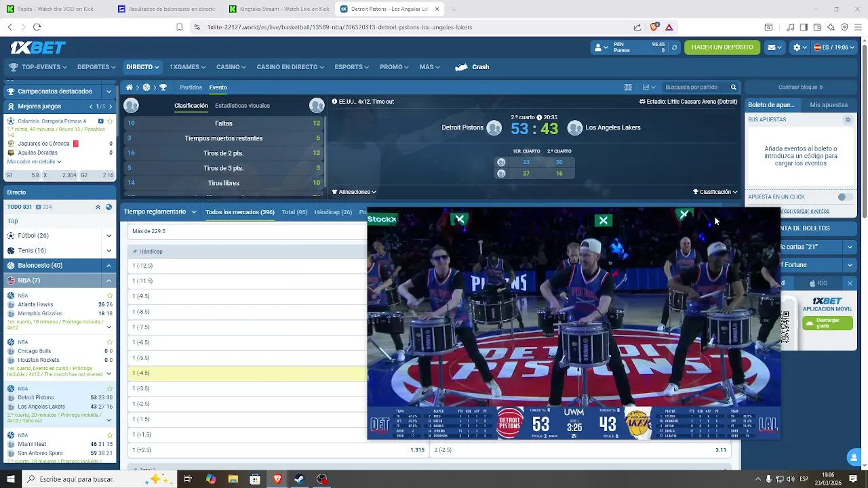
Task: Expand Marcador en detalle
Action: click(x=35, y=162)
